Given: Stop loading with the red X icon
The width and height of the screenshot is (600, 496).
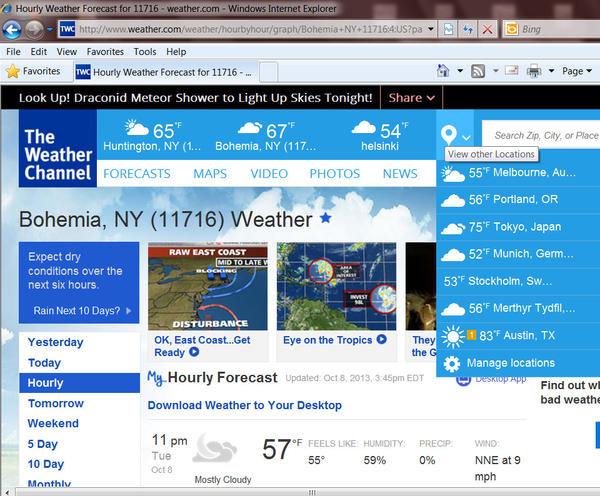Looking at the screenshot, I should 487,29.
